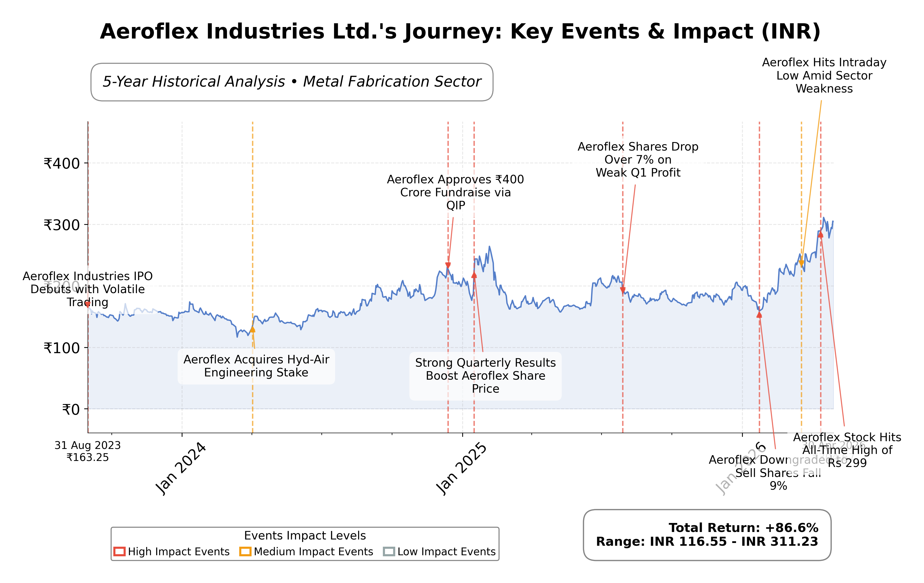Click the 'Range: INR 116.55 - INR 311.23' text
The width and height of the screenshot is (924, 583).
707,541
